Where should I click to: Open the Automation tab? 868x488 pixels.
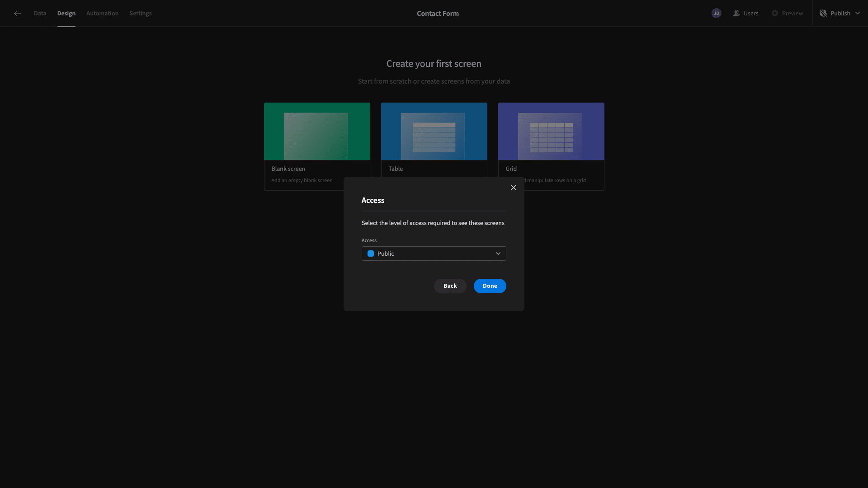point(102,14)
